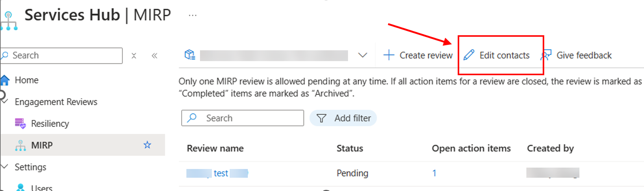Click the Pending status cell
Viewport: 644px width, 191px height.
tap(352, 173)
